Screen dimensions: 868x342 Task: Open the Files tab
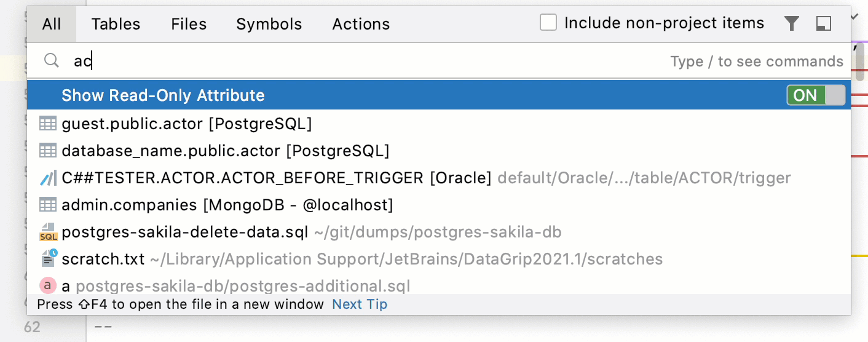(189, 24)
